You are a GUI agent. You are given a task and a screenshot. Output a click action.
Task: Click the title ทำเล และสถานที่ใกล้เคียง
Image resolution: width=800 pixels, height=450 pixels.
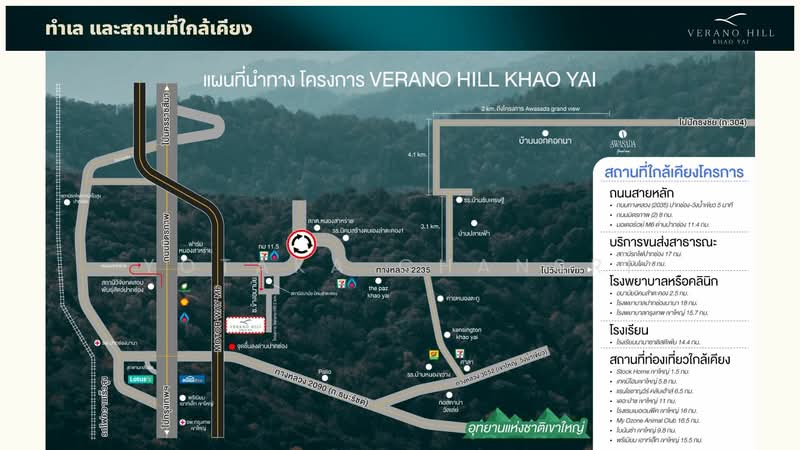point(148,28)
